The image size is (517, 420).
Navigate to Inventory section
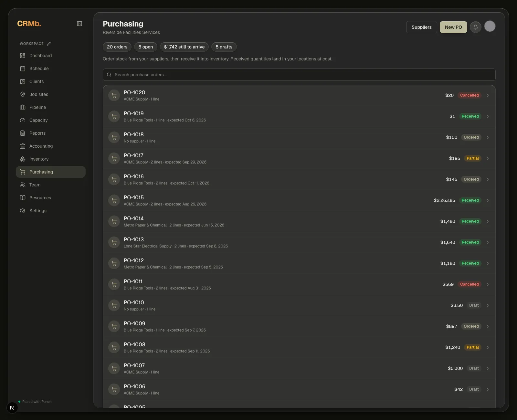pos(51,159)
